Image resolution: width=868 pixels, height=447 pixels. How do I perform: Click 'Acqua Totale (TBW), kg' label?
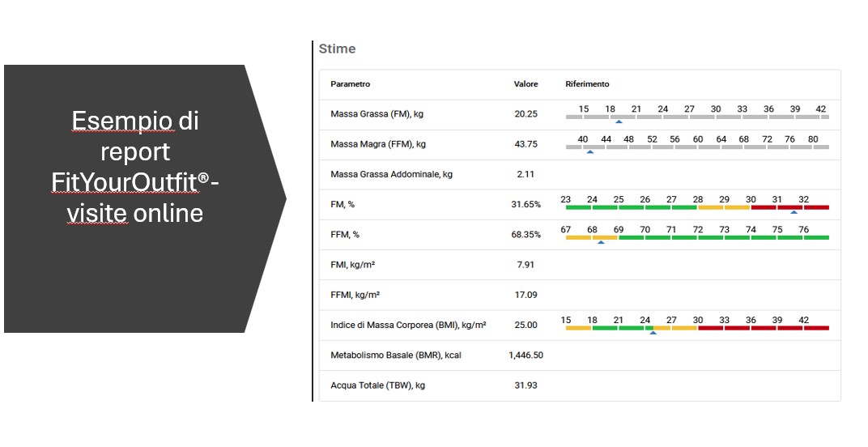pos(377,385)
